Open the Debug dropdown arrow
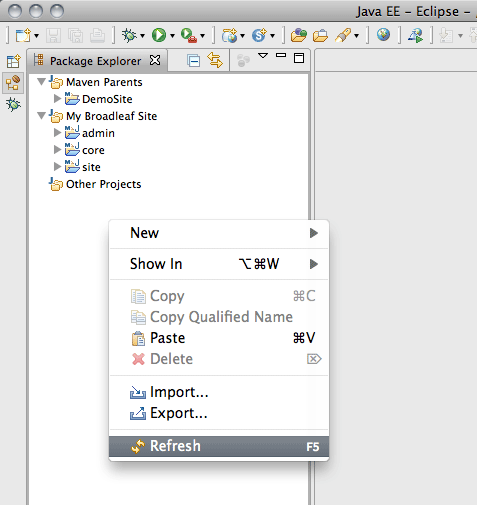The image size is (477, 505). tap(142, 36)
